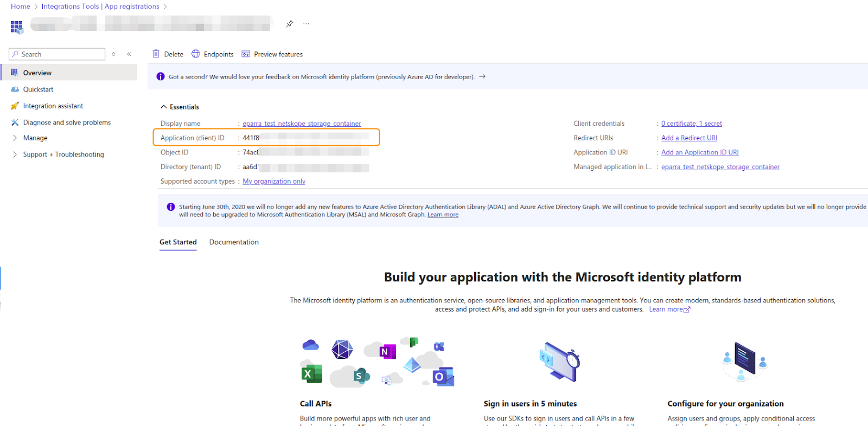Screen dimensions: 868x426
Task: Open Quickstart in the sidebar
Action: [x=38, y=89]
